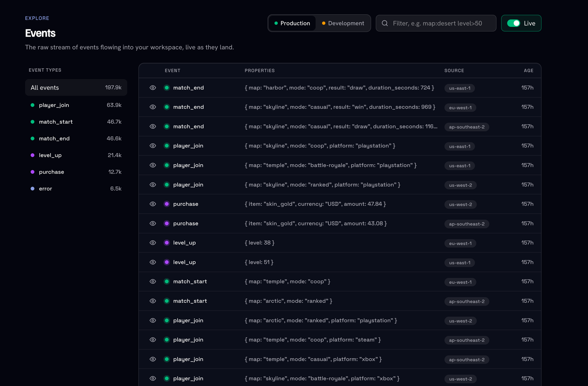
Task: Filter by error event type
Action: click(76, 189)
